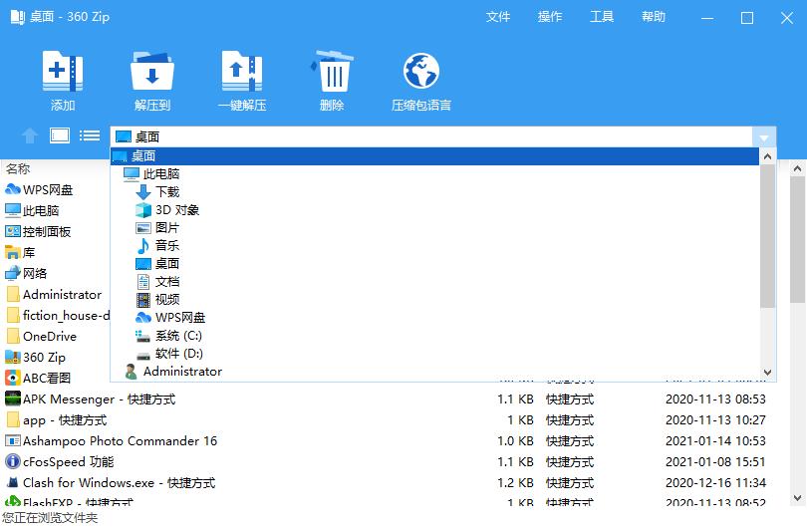The width and height of the screenshot is (807, 532).
Task: Click date 2021-01-14 10:53
Action: point(715,441)
